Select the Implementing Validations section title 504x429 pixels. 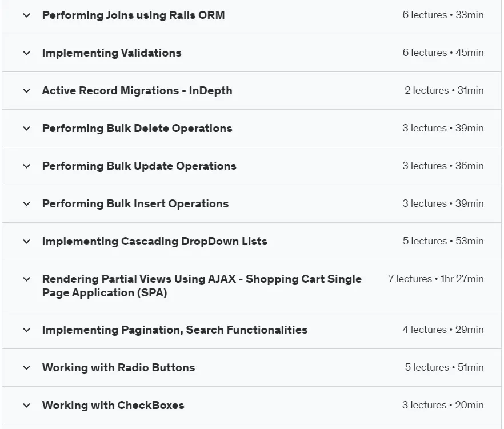click(111, 53)
